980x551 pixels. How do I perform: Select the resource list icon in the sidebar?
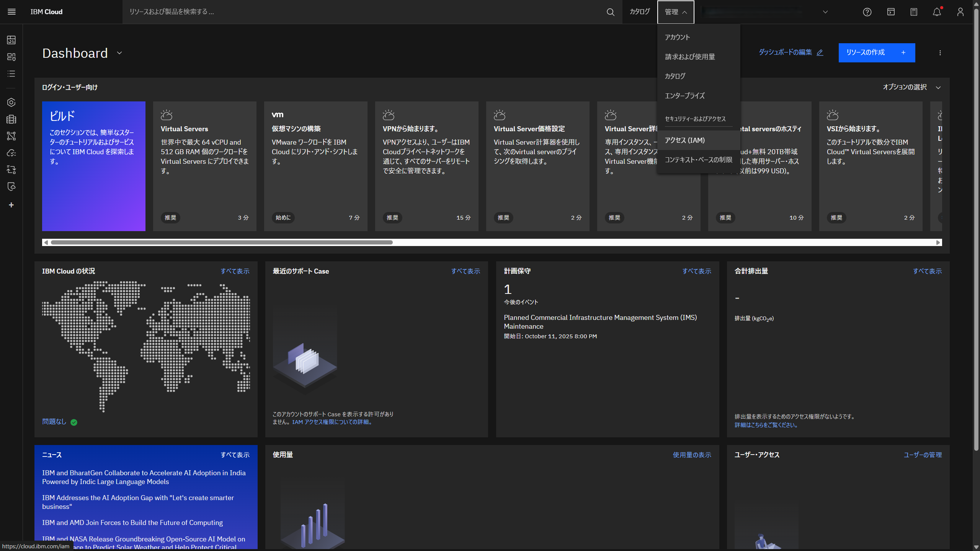pos(11,73)
